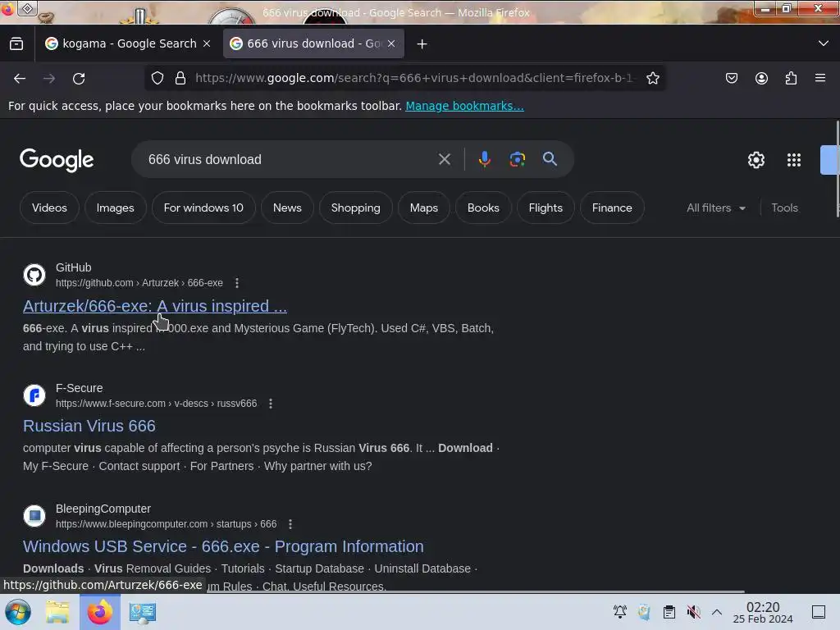Open the Windows-style start menu
The image size is (840, 630).
click(18, 612)
